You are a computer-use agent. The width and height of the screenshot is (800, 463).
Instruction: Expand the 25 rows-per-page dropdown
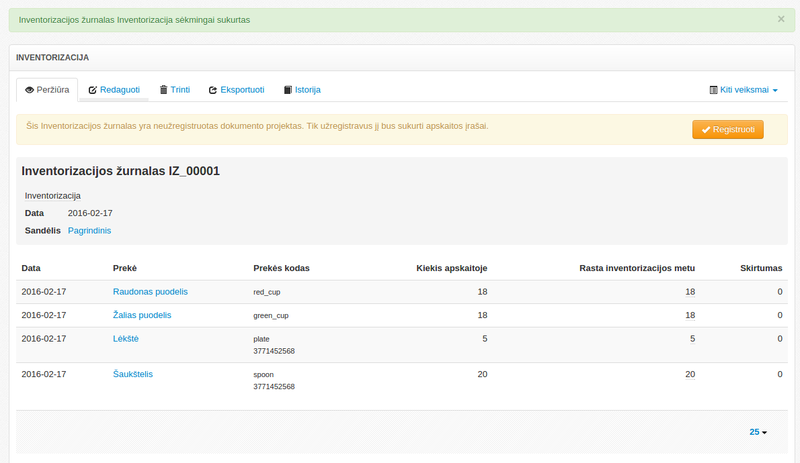click(758, 432)
